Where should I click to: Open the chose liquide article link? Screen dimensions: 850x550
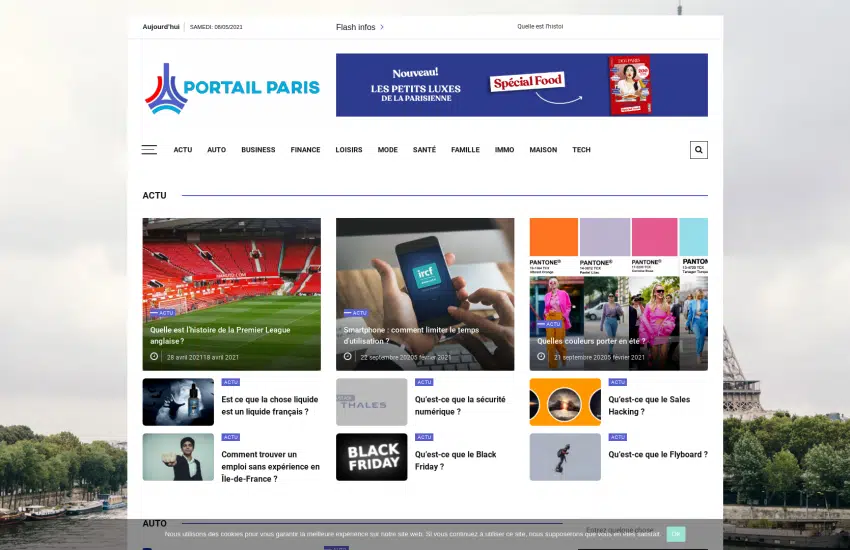click(269, 405)
